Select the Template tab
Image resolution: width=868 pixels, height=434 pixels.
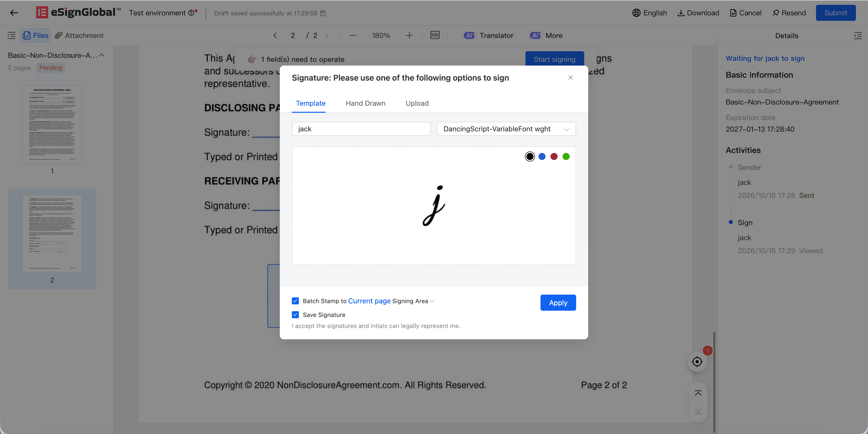pyautogui.click(x=310, y=103)
